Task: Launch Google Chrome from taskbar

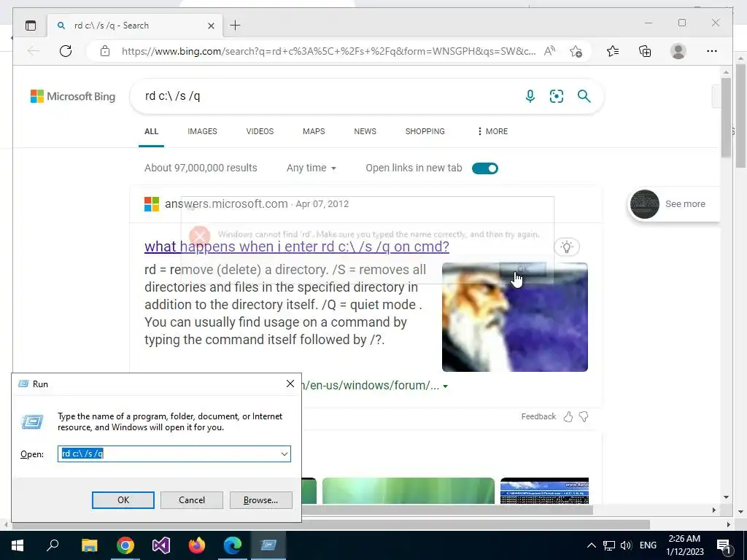Action: pyautogui.click(x=125, y=545)
